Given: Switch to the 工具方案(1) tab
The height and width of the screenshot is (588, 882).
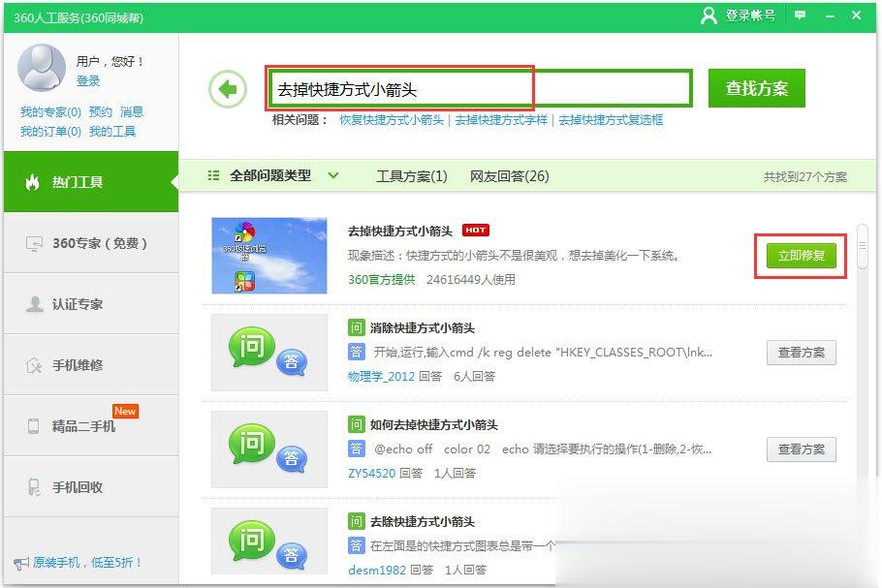Looking at the screenshot, I should coord(412,176).
